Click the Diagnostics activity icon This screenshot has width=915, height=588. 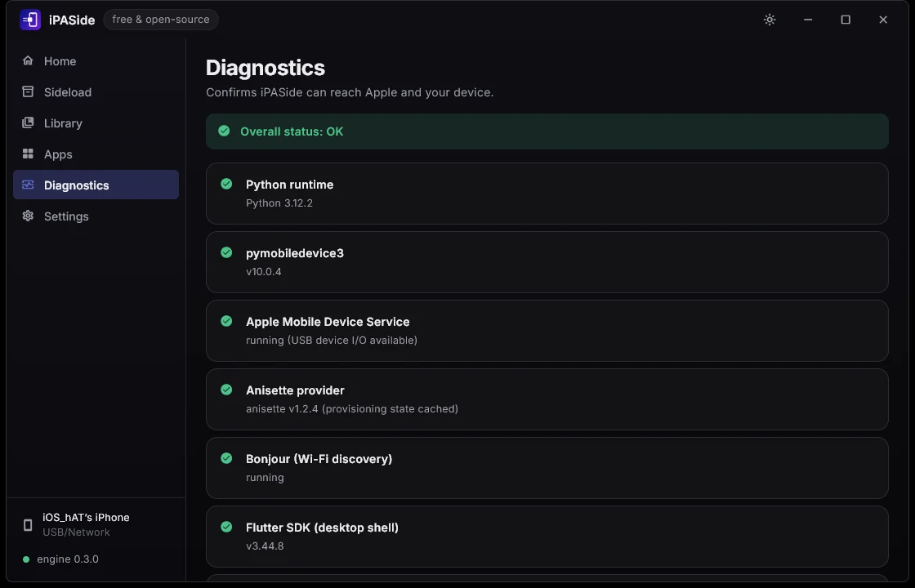(x=28, y=185)
